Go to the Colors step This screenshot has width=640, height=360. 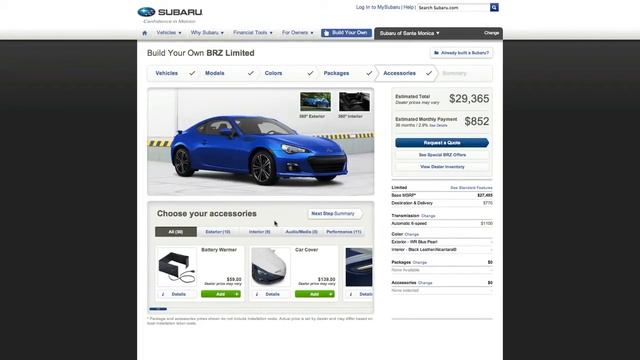coord(273,73)
